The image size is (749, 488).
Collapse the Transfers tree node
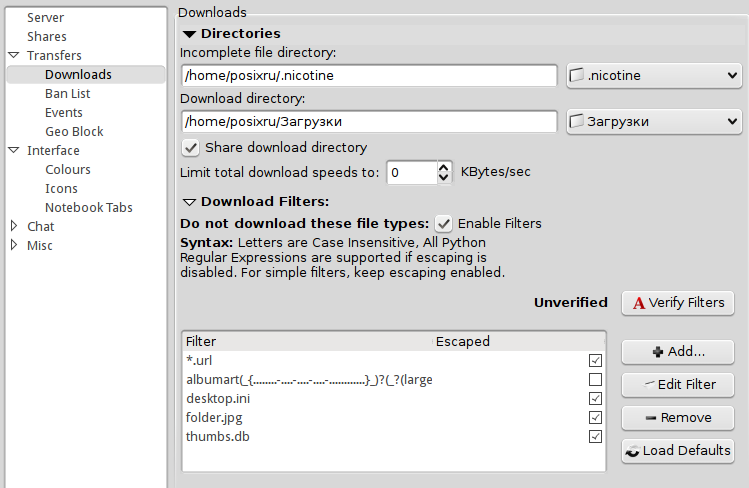tap(14, 55)
